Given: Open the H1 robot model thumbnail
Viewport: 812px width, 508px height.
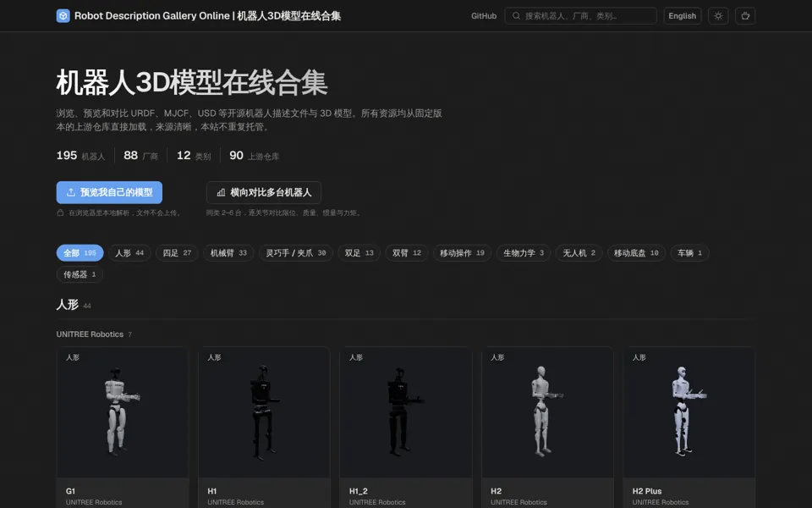Looking at the screenshot, I should coord(264,412).
